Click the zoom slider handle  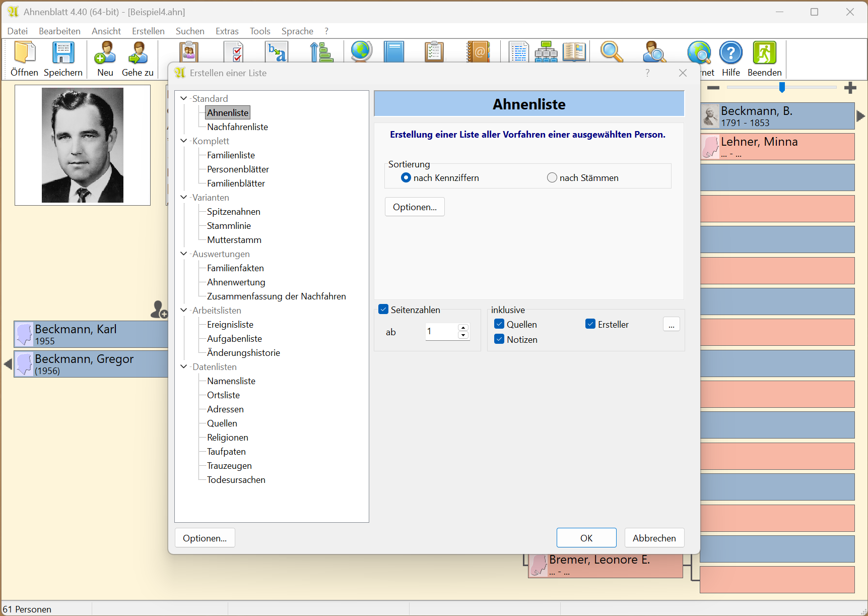782,88
